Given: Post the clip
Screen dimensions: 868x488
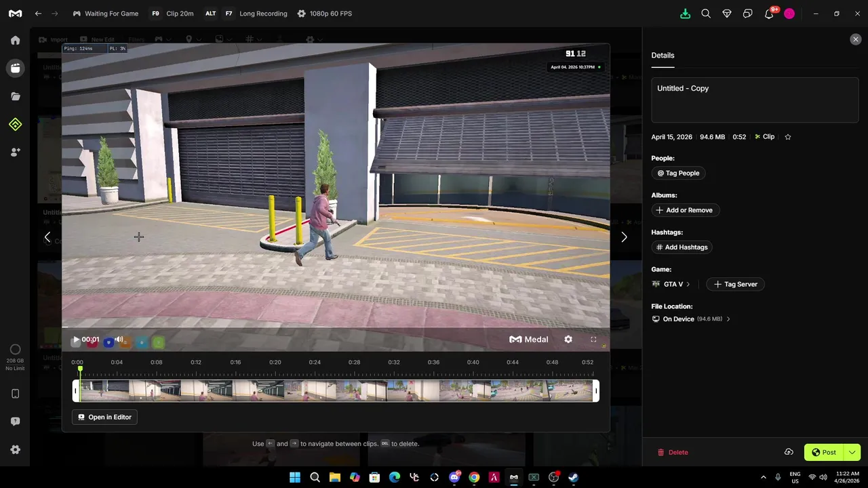Looking at the screenshot, I should 824,452.
